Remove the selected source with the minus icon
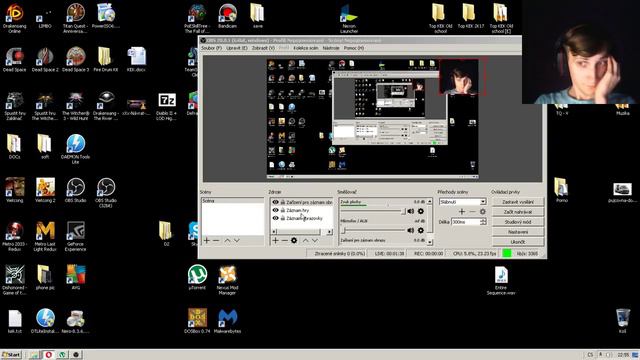 click(x=284, y=241)
